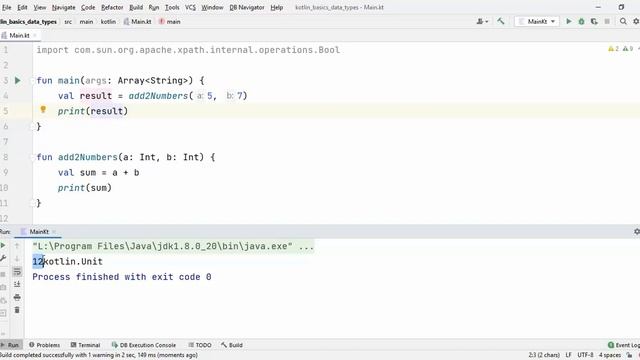Toggle soft-wrap in the console
This screenshot has width=640, height=360.
tap(17, 271)
